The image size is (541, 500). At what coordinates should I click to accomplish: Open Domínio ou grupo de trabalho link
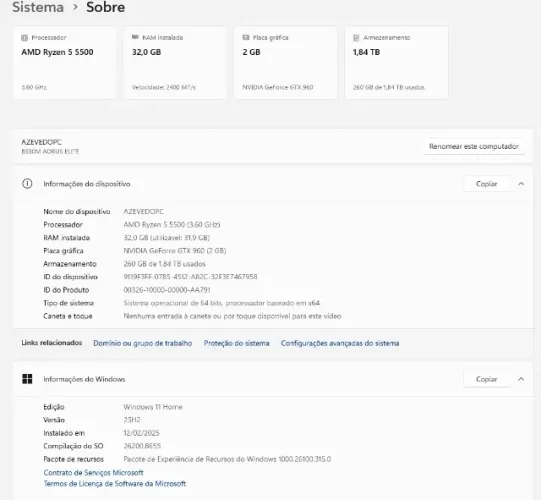(142, 343)
